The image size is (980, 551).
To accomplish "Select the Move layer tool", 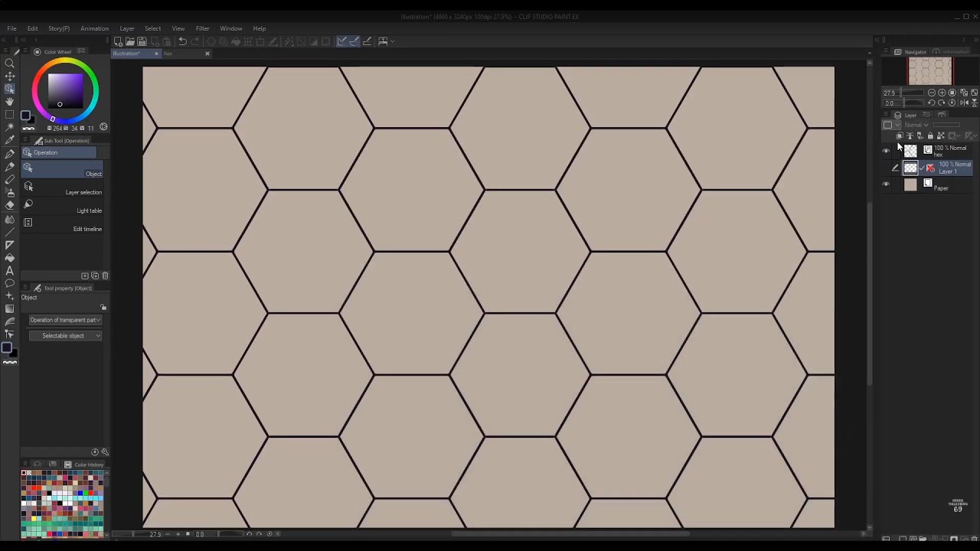I will point(9,77).
